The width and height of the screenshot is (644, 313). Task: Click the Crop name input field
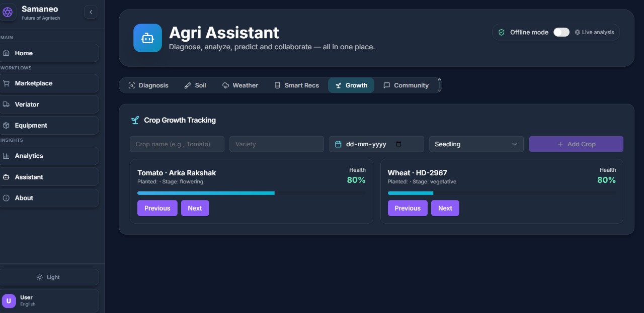(177, 144)
